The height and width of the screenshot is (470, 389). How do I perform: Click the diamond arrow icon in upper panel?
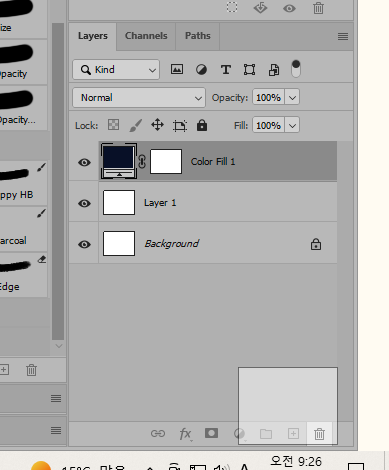click(260, 8)
